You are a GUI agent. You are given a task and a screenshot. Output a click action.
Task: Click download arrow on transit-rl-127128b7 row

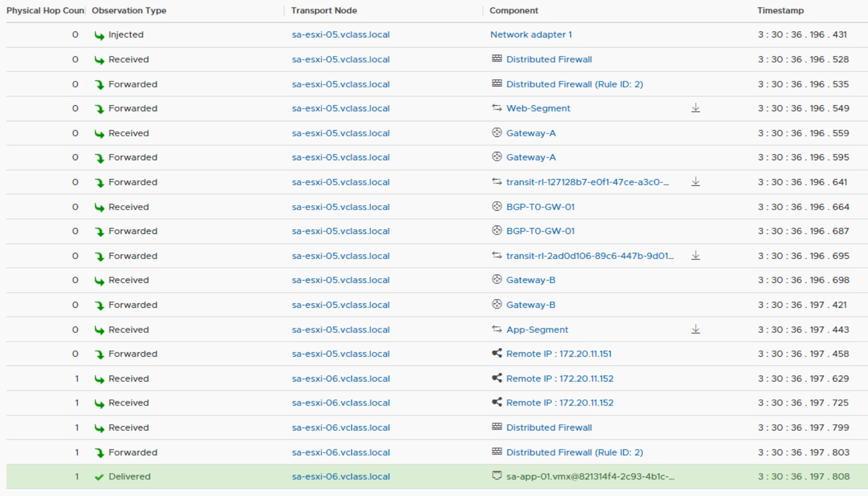[x=696, y=182]
